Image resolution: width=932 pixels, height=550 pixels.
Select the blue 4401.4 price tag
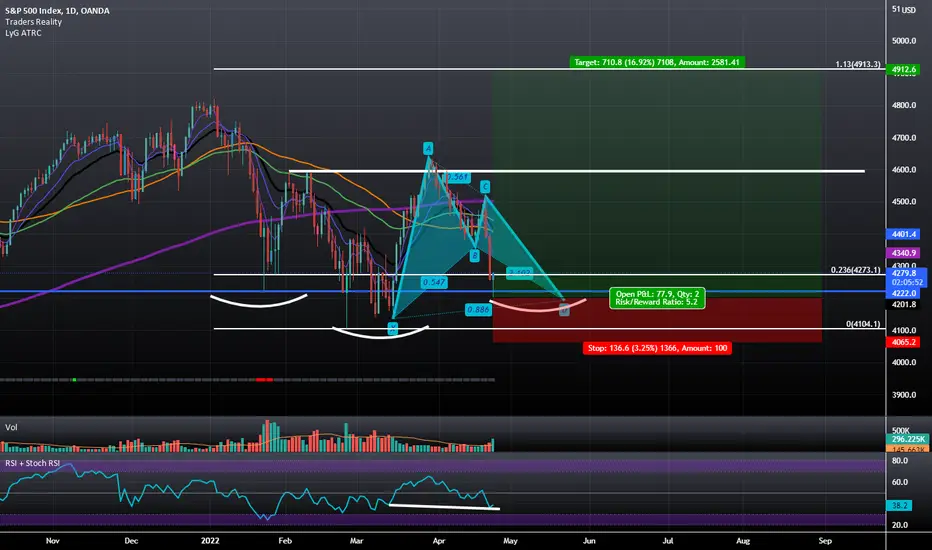(903, 234)
